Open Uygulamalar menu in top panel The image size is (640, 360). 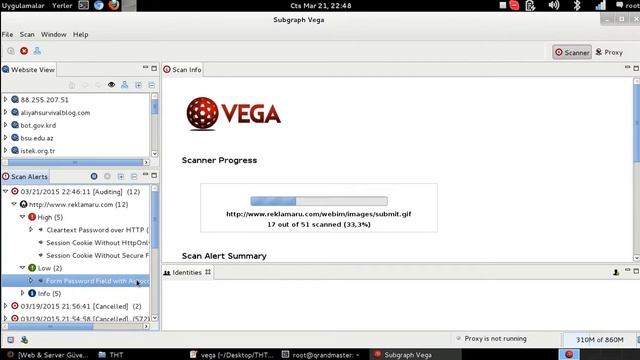23,6
